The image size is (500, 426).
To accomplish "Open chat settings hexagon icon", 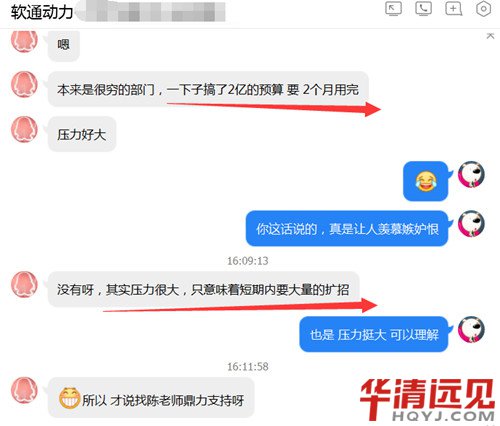I will (483, 9).
